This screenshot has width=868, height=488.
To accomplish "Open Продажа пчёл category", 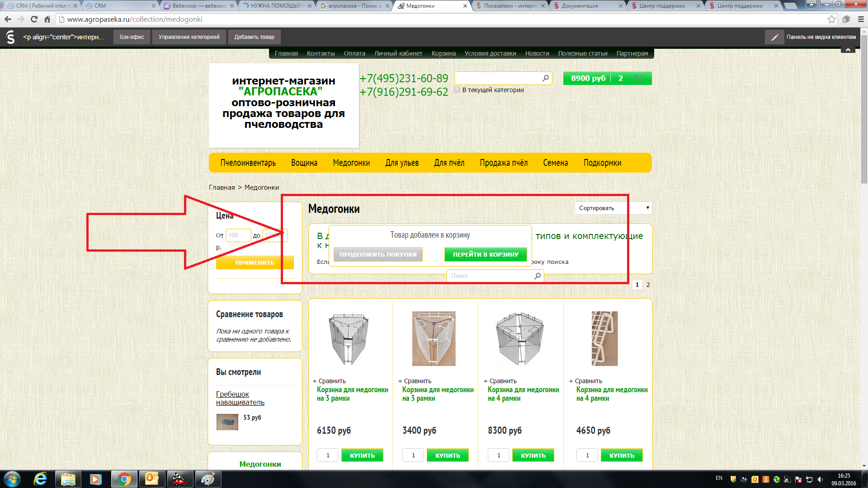I will (x=504, y=163).
